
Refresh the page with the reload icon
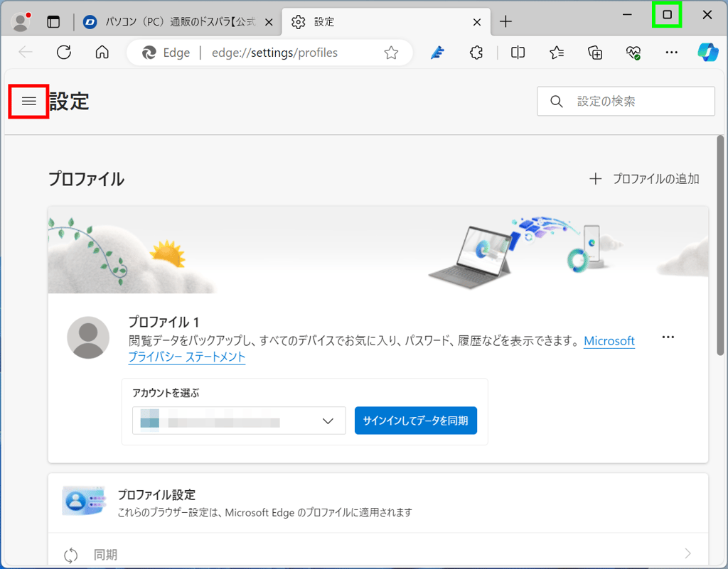[x=64, y=52]
